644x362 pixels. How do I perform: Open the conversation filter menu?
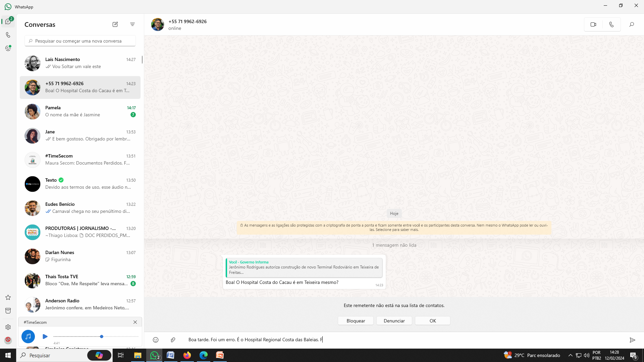[x=132, y=24]
